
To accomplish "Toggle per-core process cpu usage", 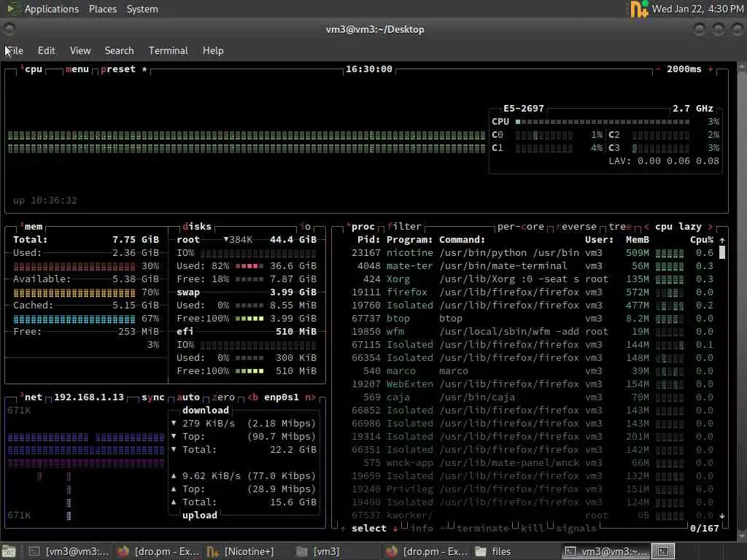I will pyautogui.click(x=521, y=226).
